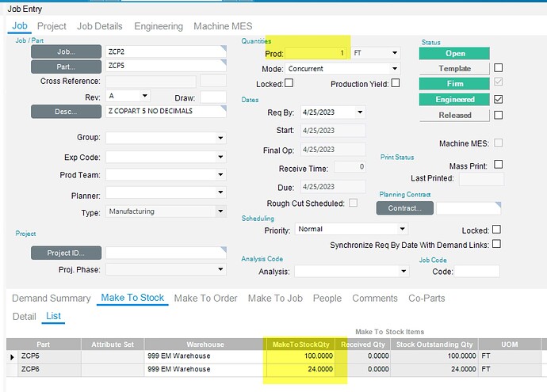Open the Req By date picker

(360, 112)
